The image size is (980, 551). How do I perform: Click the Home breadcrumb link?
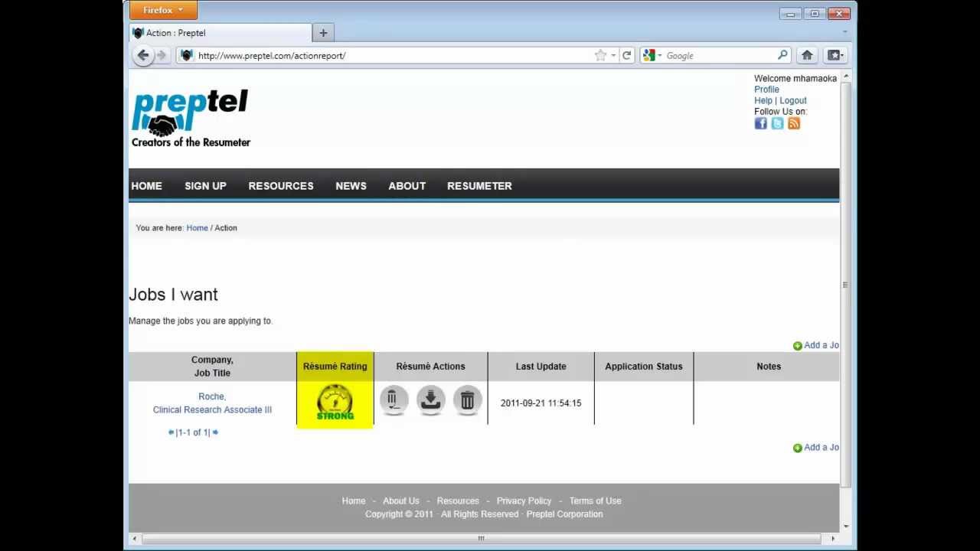(x=197, y=228)
